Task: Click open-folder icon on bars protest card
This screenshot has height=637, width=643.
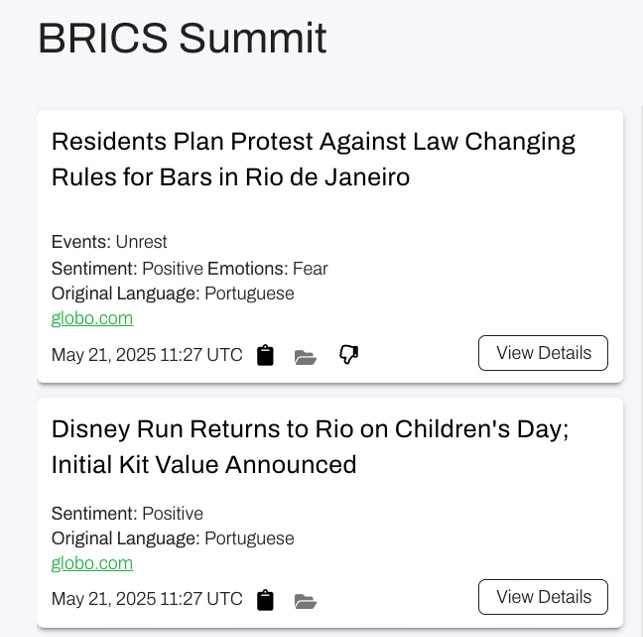Action: [306, 357]
